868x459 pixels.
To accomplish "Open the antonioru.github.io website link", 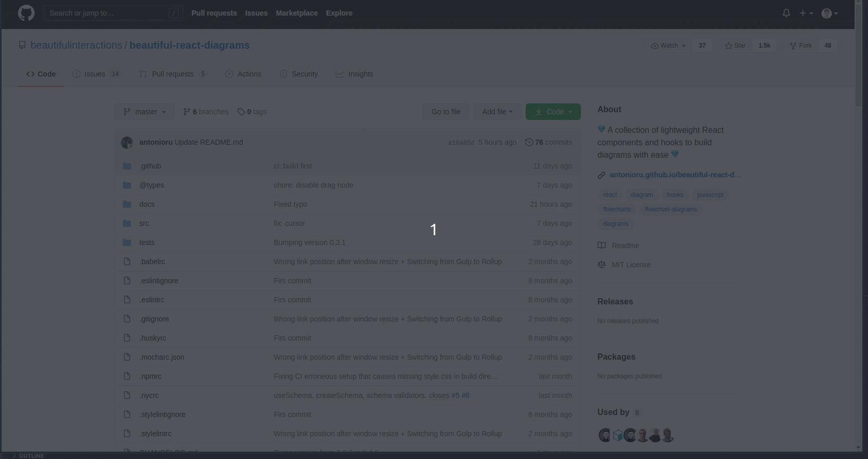I will point(675,175).
